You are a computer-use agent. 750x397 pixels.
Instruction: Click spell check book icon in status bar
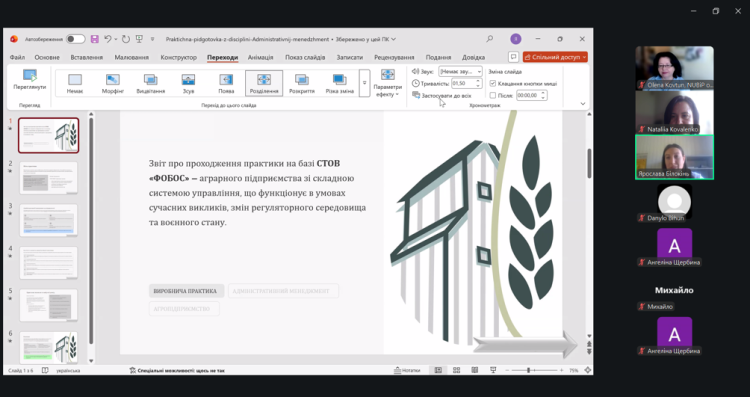(x=45, y=370)
